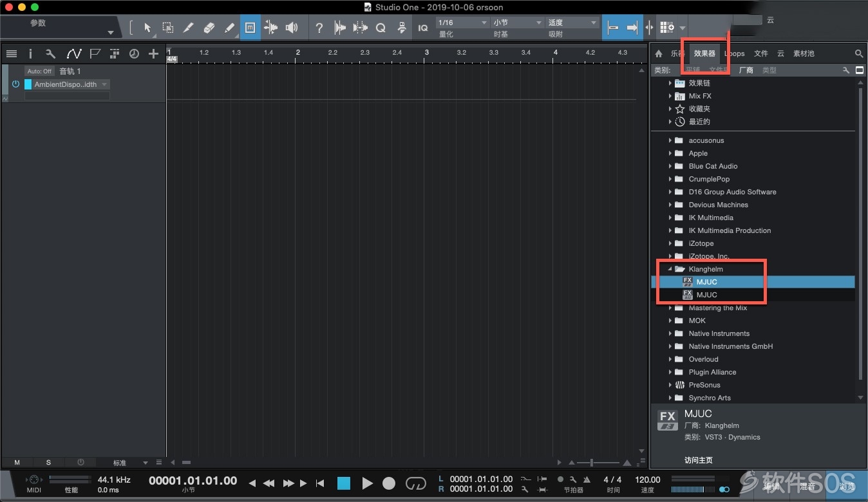Image resolution: width=868 pixels, height=502 pixels.
Task: Switch to the 效果器 browser tab
Action: (x=704, y=53)
